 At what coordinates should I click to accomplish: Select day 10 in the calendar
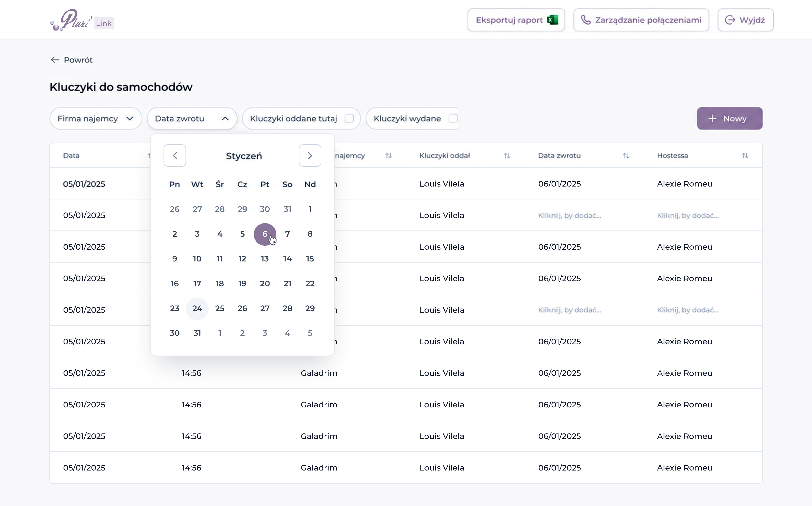(197, 259)
